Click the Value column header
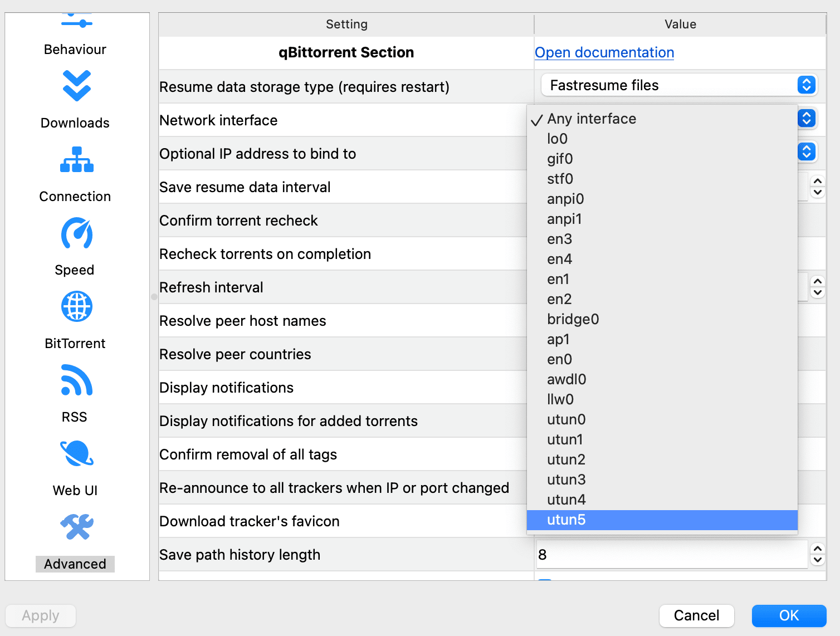The image size is (840, 636). 680,25
